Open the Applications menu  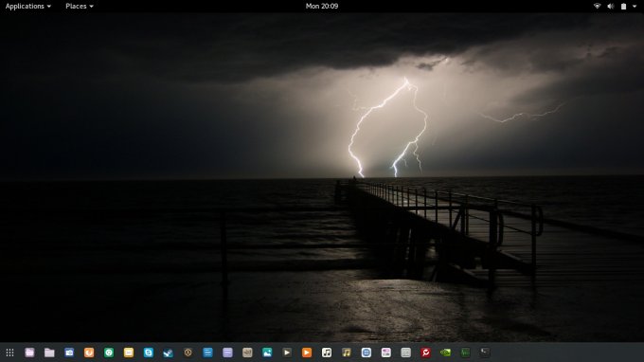coord(27,7)
